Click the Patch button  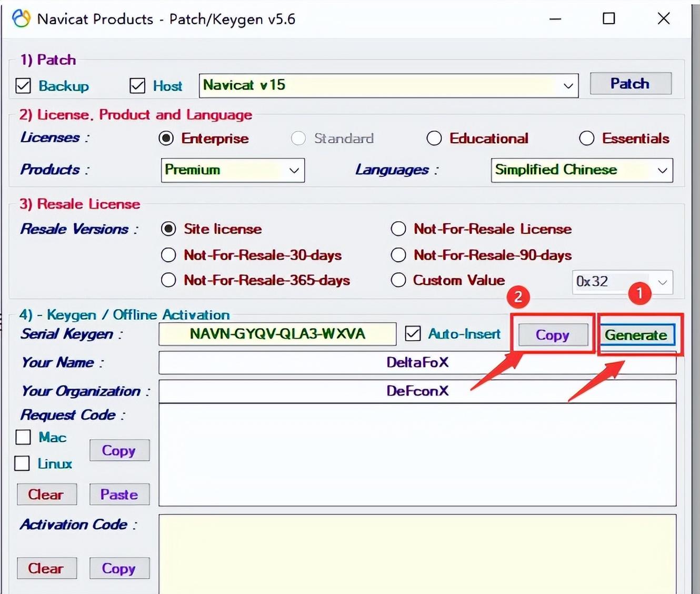[631, 84]
